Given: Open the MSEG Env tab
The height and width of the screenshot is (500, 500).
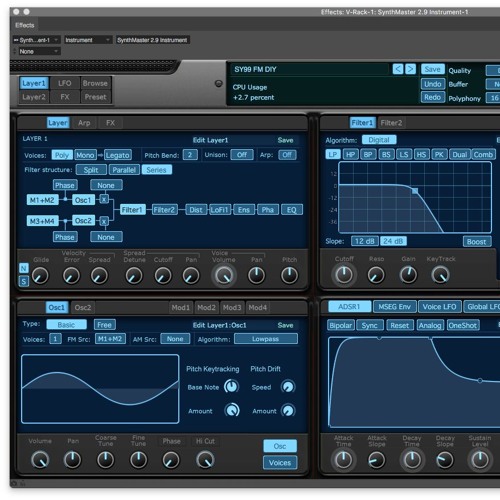Looking at the screenshot, I should 395,307.
